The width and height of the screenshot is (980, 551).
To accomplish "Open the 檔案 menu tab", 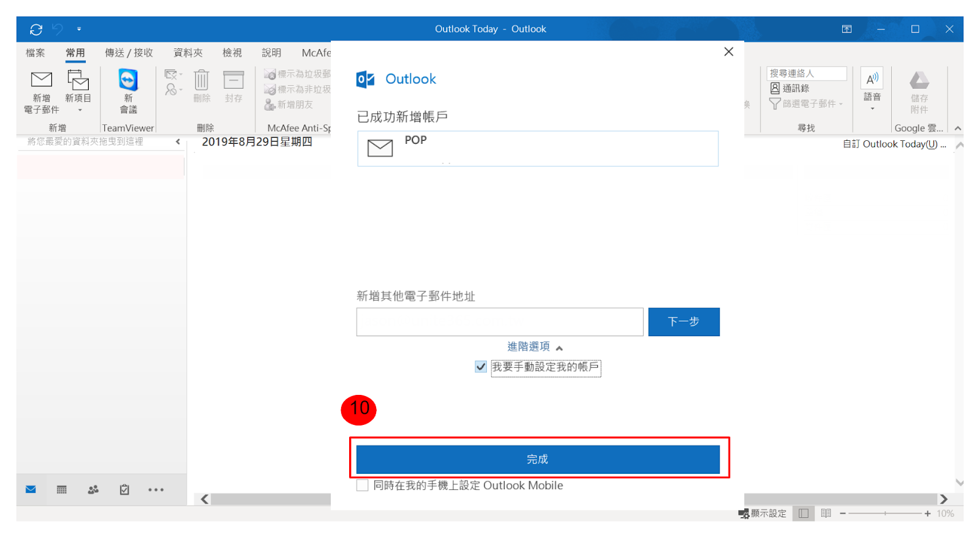I will tap(35, 53).
